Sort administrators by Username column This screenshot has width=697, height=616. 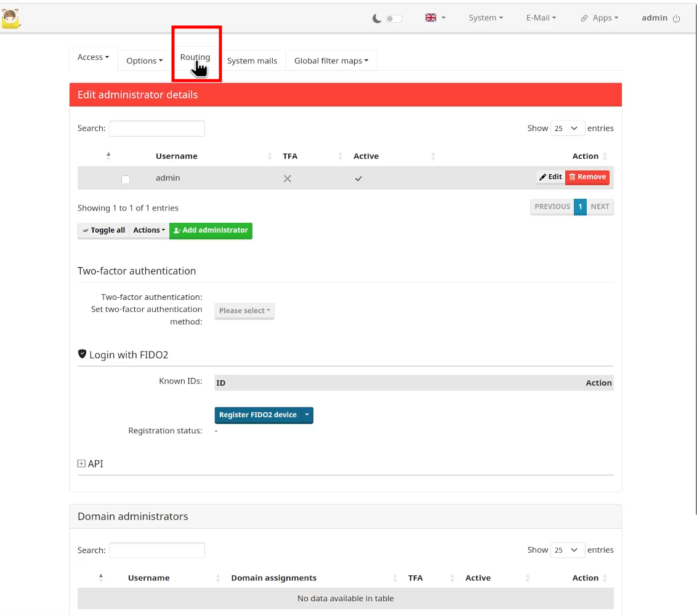[177, 156]
